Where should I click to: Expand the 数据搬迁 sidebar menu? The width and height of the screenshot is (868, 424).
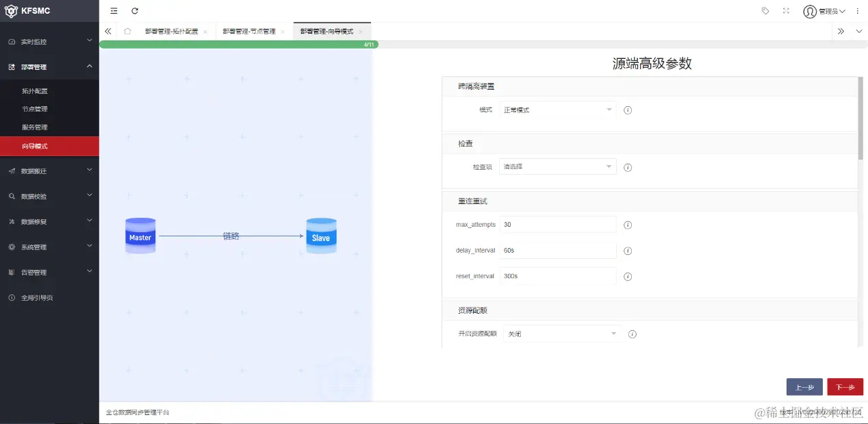coord(49,171)
